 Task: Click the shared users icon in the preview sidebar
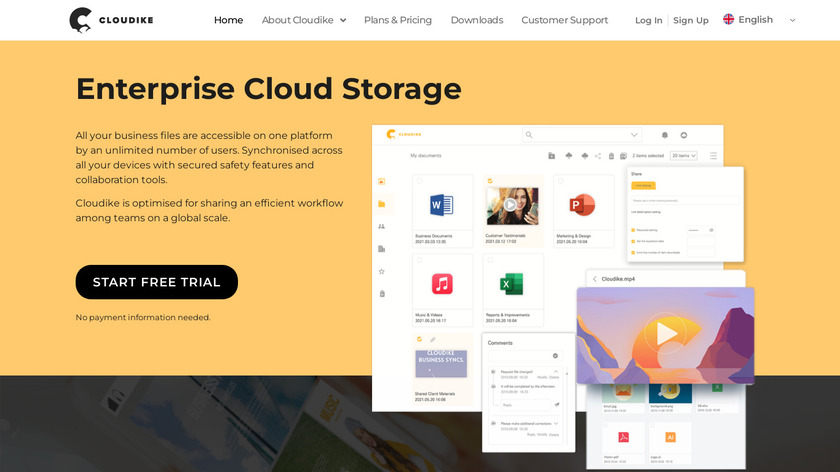(x=381, y=227)
